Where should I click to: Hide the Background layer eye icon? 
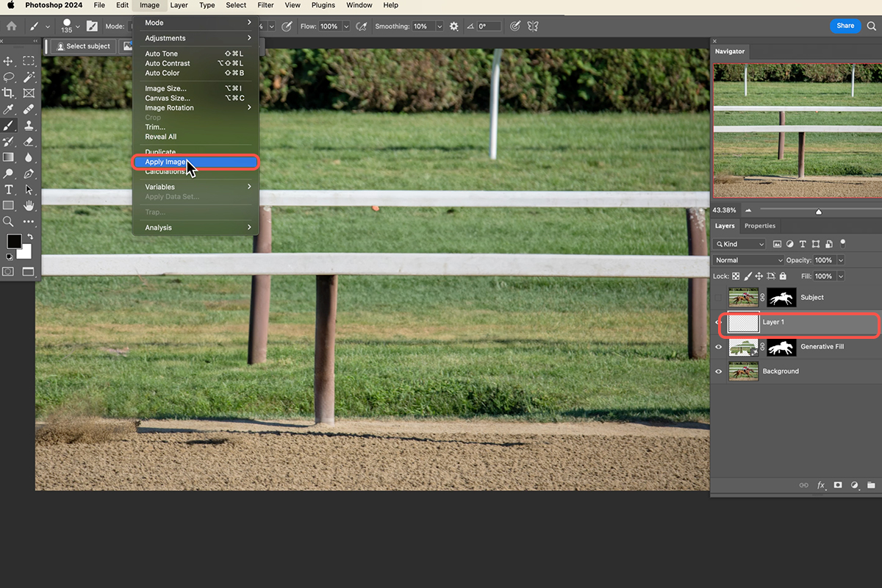pyautogui.click(x=719, y=371)
